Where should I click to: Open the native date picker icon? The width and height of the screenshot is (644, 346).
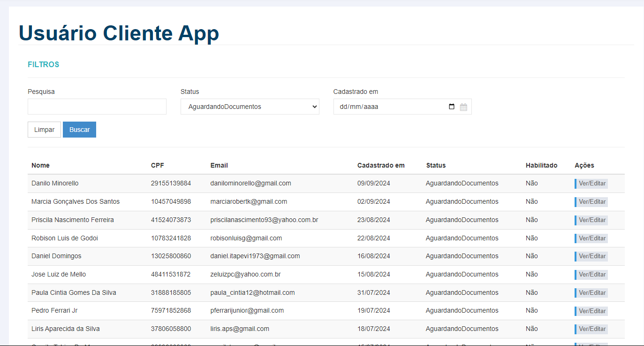[x=451, y=107]
